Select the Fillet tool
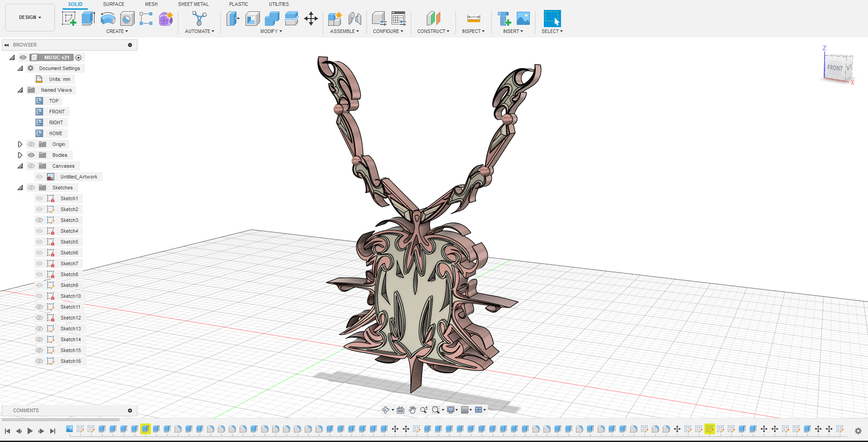The width and height of the screenshot is (868, 442). pos(252,19)
